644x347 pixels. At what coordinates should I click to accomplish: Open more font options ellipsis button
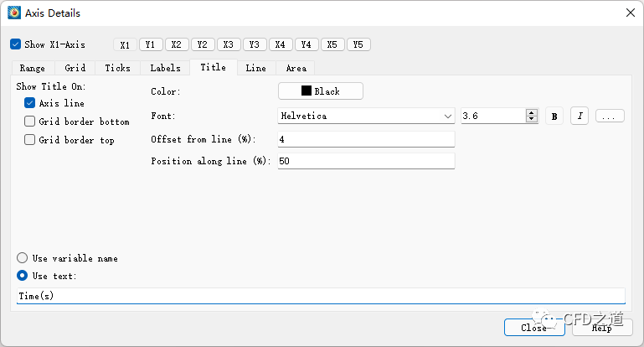tap(610, 117)
